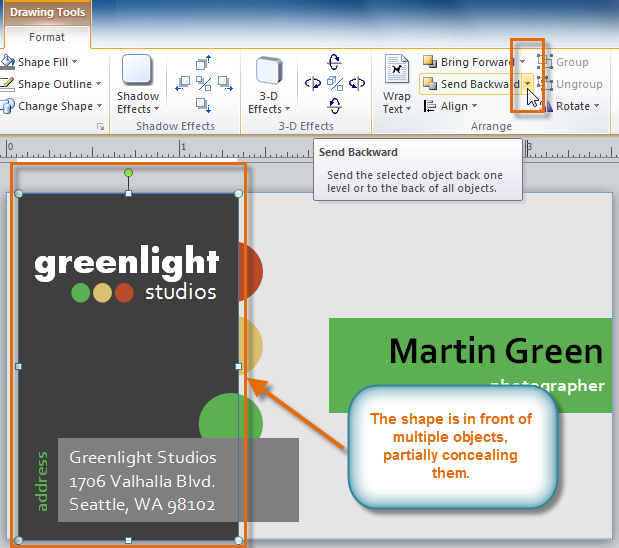Click the Shape Fill paint bucket icon
The image size is (619, 548).
(7, 62)
